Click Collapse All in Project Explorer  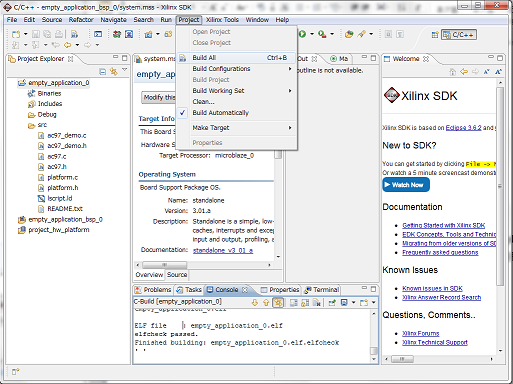pos(103,72)
